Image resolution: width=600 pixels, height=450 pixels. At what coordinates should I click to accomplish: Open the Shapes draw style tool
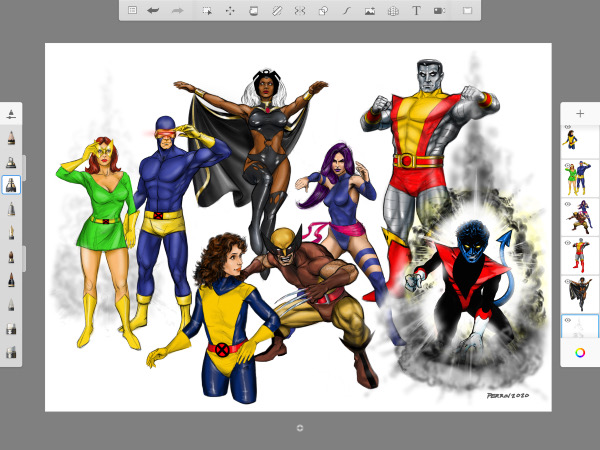(323, 11)
